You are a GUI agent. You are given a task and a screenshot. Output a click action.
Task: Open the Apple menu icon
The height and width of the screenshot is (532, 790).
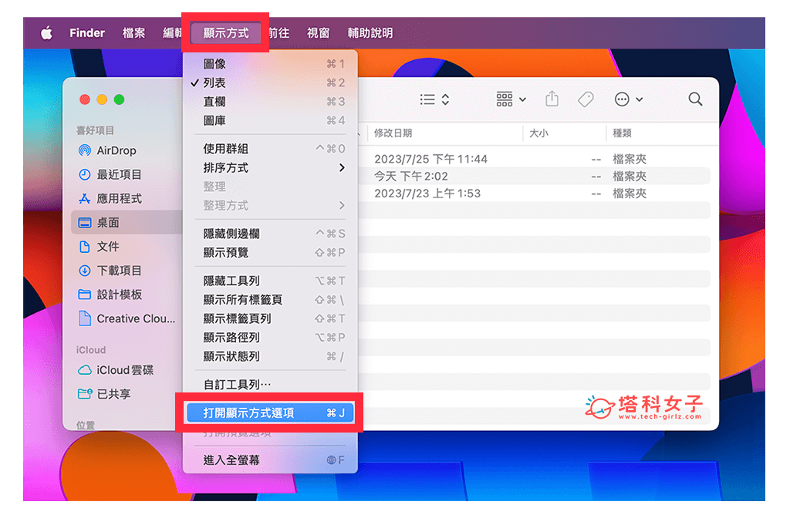[x=46, y=33]
